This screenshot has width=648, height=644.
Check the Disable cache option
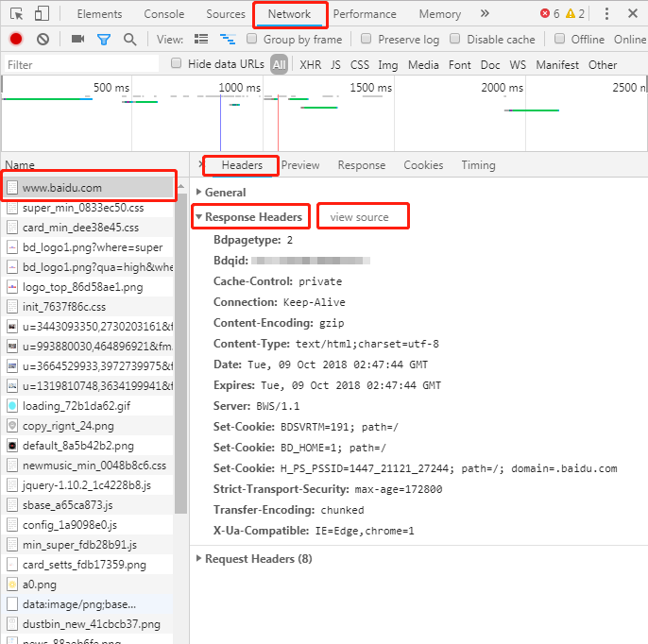click(x=455, y=40)
